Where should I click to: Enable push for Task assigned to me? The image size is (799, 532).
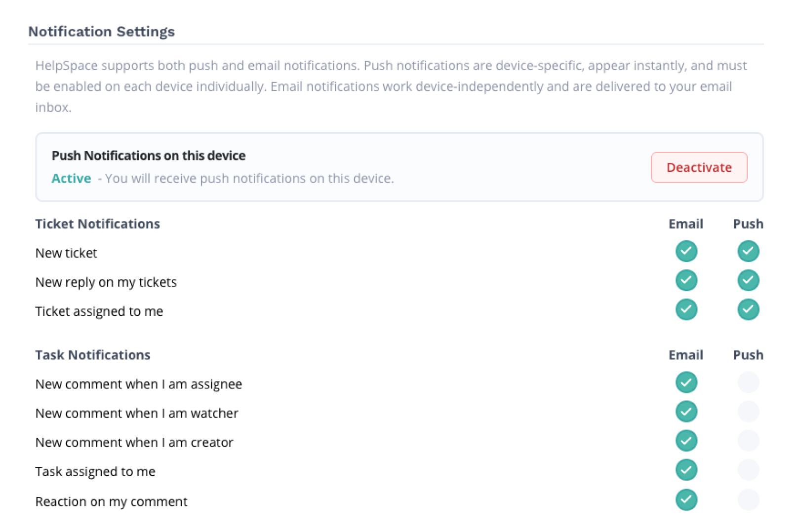pyautogui.click(x=748, y=470)
